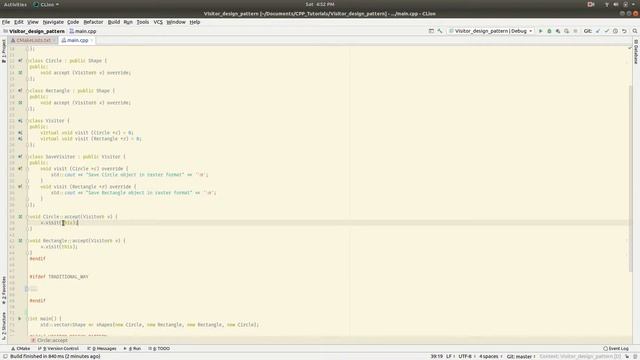Viewport: 640px width, 360px height.
Task: Toggle the Favorites tool window
Action: pyautogui.click(x=4, y=290)
